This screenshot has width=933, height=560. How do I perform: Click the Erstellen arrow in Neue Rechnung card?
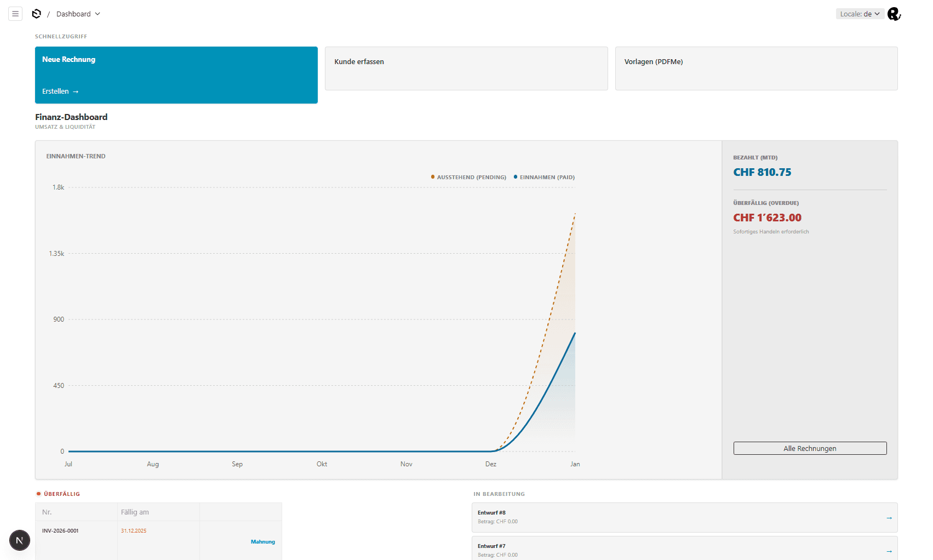coord(75,91)
